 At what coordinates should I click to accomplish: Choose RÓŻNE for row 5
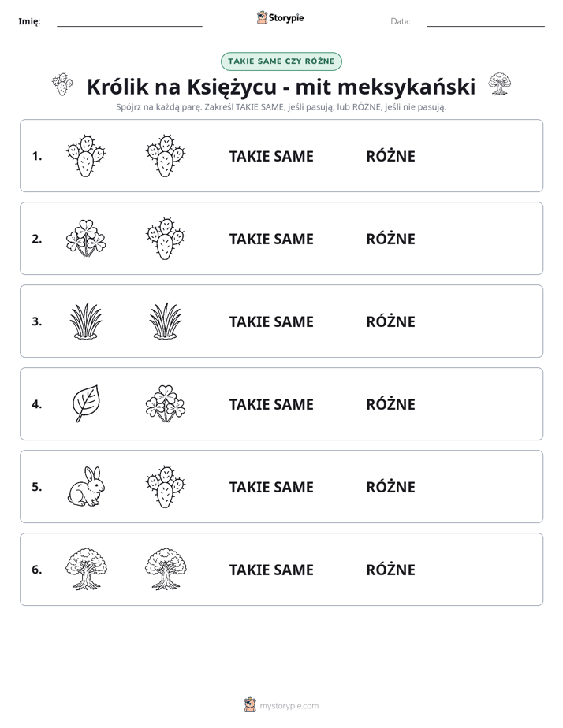click(x=390, y=487)
